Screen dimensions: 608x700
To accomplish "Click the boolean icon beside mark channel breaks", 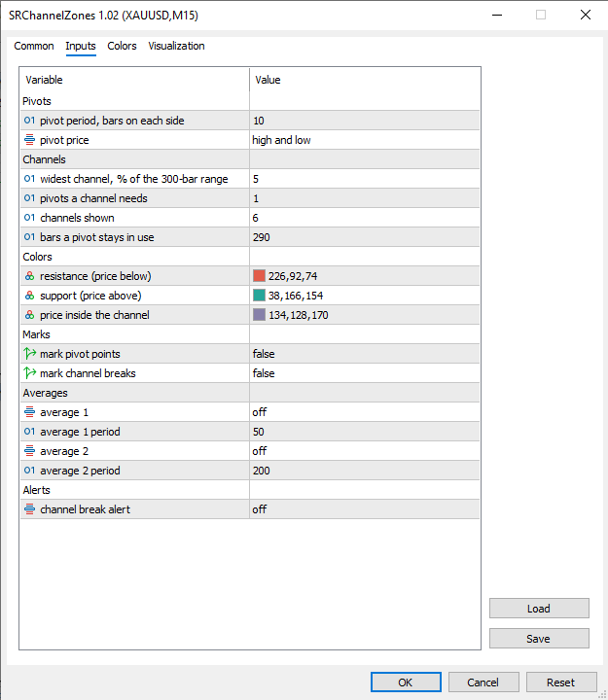I will click(29, 373).
